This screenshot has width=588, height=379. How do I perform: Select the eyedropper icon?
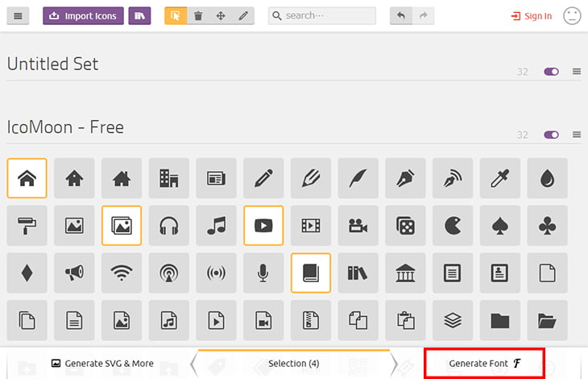point(500,178)
